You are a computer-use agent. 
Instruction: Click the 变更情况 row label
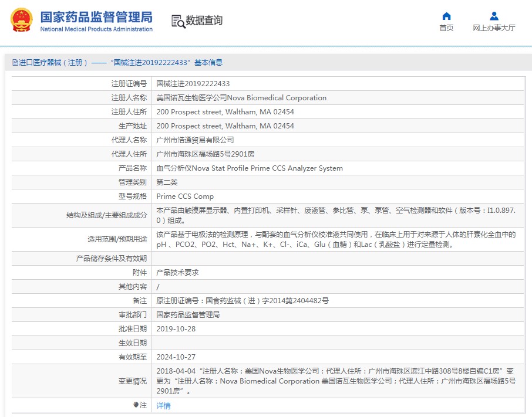(x=133, y=381)
